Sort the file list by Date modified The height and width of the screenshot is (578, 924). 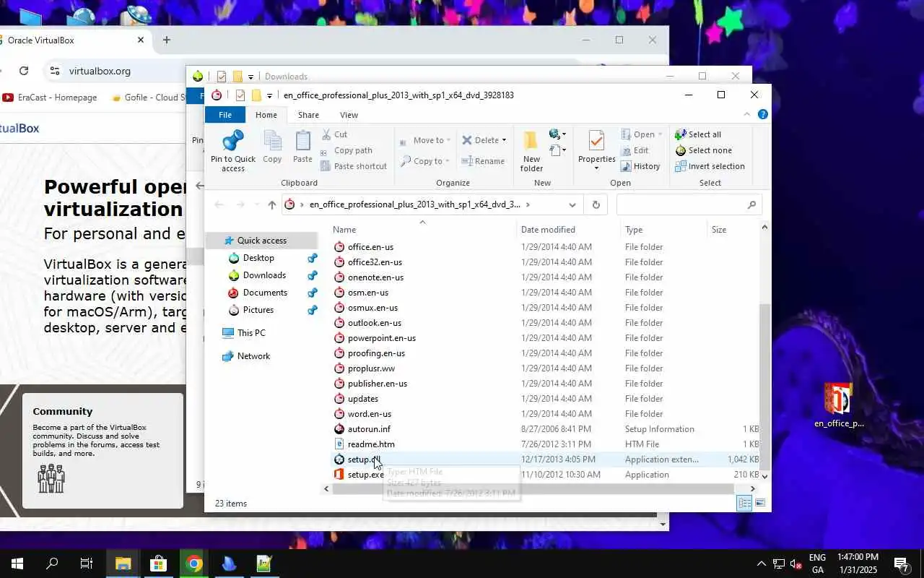[x=569, y=230]
